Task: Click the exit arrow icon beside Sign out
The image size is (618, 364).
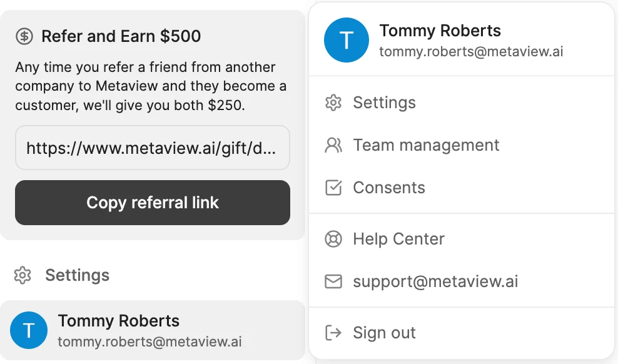Action: click(333, 333)
